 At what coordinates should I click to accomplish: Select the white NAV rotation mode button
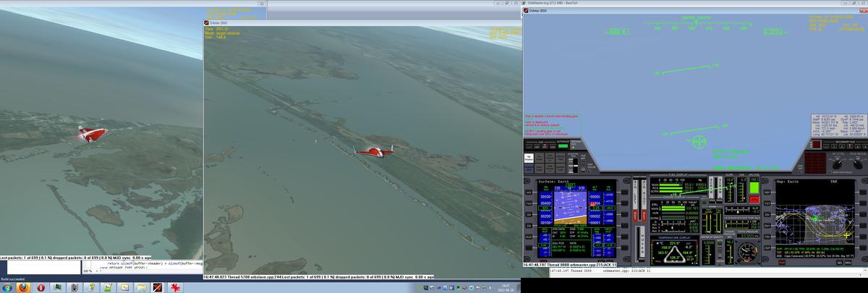coord(529,158)
